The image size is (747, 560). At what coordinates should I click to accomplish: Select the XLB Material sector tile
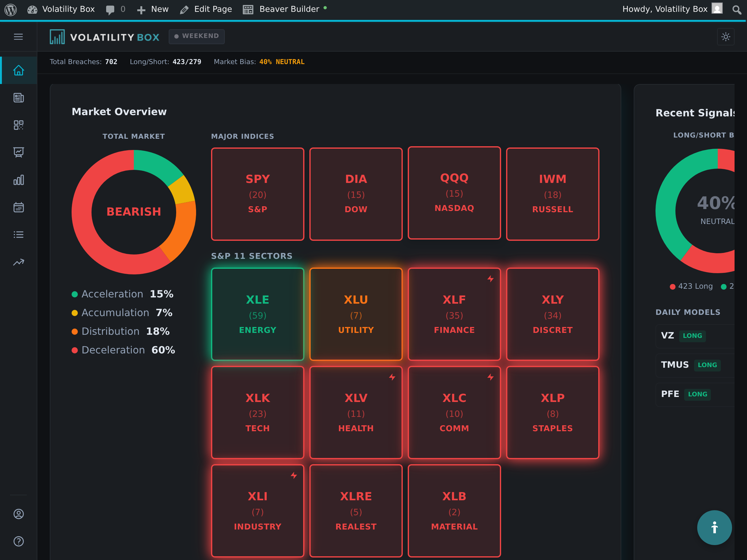click(454, 511)
